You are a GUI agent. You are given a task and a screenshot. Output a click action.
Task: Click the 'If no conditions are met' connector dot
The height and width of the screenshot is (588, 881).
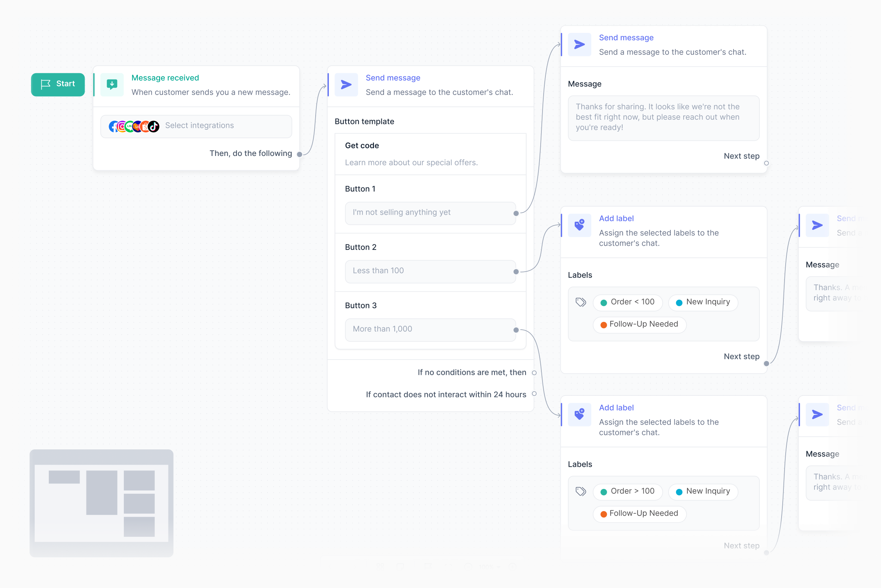534,373
